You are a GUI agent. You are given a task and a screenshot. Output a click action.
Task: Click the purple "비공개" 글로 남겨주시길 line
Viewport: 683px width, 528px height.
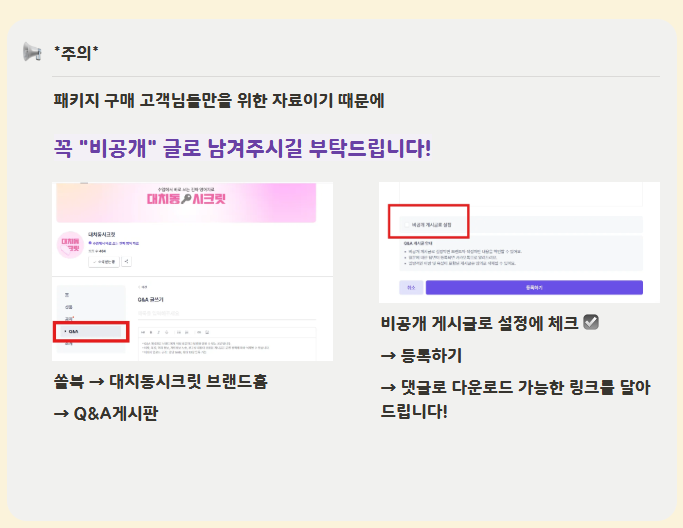point(242,148)
